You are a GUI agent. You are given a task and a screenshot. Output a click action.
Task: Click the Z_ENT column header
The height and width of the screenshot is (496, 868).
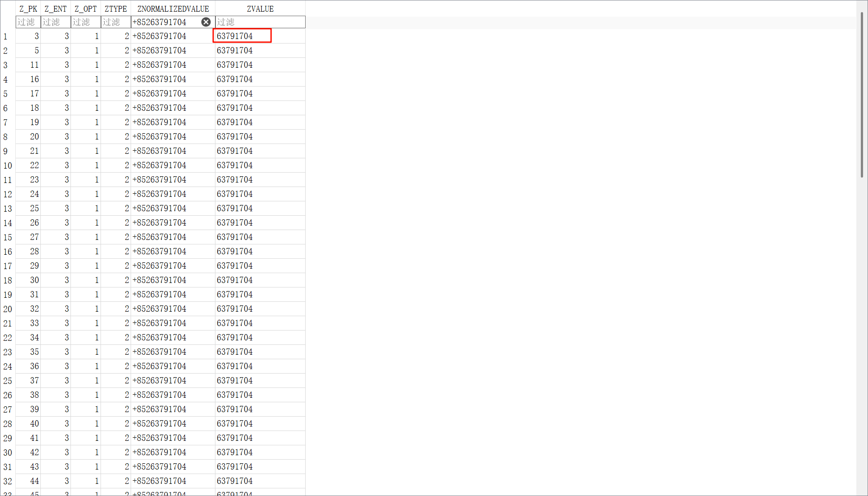(x=56, y=9)
